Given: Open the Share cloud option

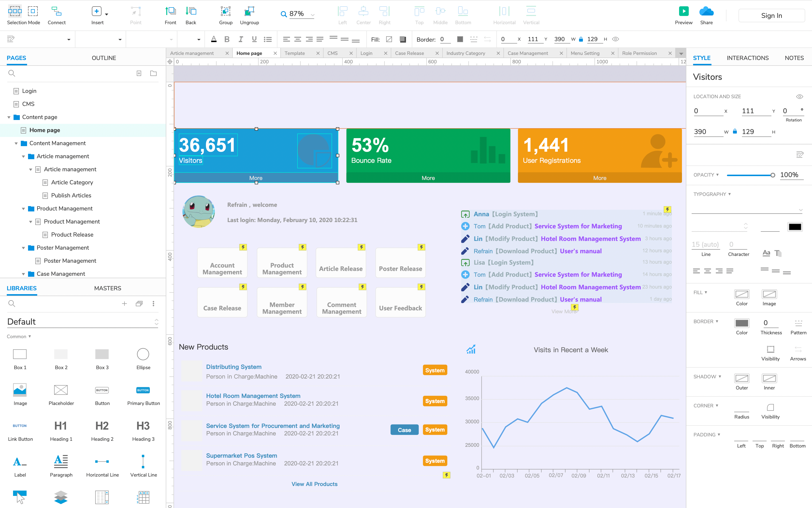Looking at the screenshot, I should click(706, 15).
